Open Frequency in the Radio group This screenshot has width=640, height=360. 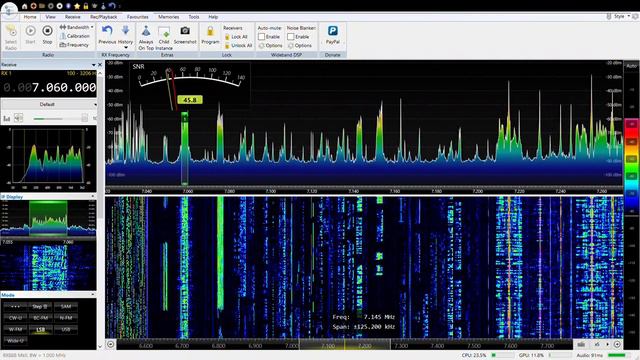pos(74,45)
